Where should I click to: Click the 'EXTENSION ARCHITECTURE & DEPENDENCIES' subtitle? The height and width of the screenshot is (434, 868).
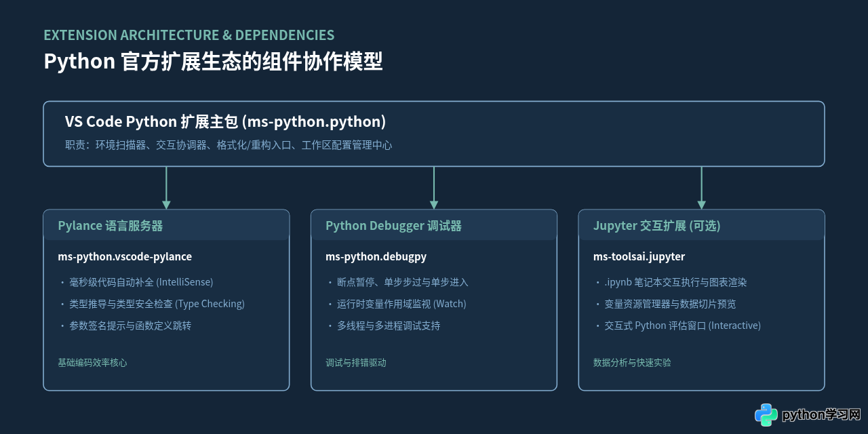189,35
